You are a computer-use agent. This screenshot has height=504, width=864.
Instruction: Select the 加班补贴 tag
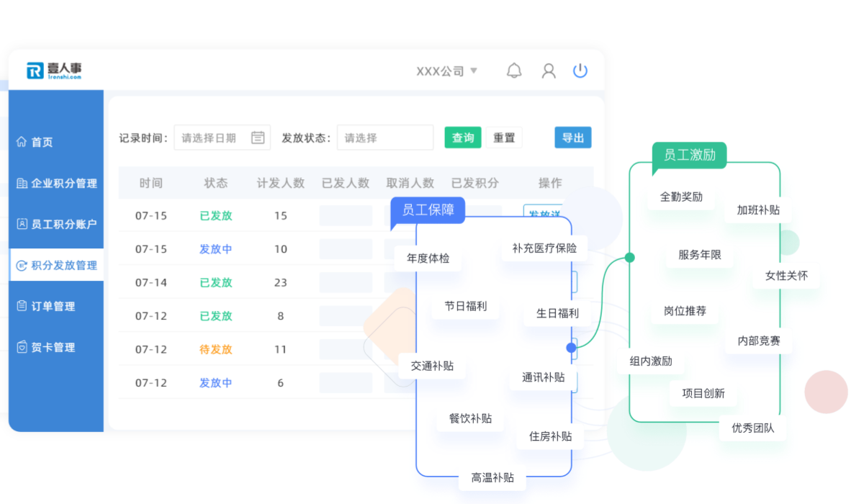[758, 210]
